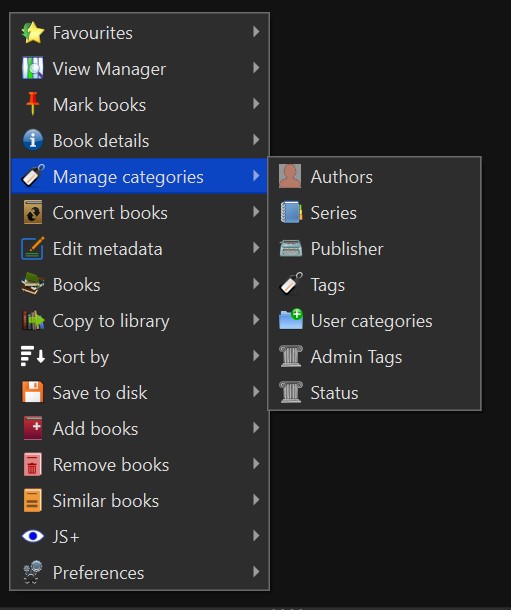Image resolution: width=511 pixels, height=610 pixels.
Task: Expand the Add books submenu arrow
Action: click(x=256, y=428)
